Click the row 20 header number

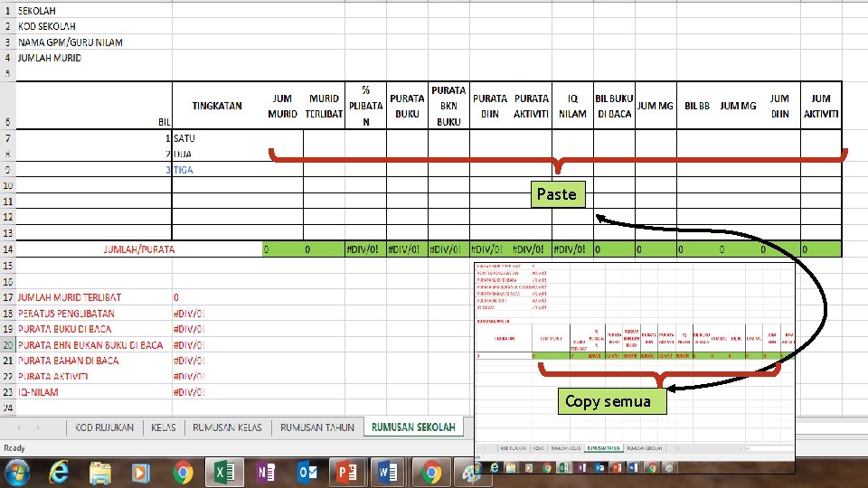(x=8, y=344)
